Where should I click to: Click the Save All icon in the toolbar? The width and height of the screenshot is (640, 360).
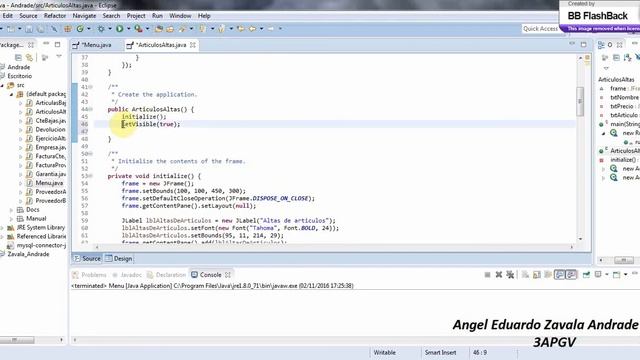41,29
